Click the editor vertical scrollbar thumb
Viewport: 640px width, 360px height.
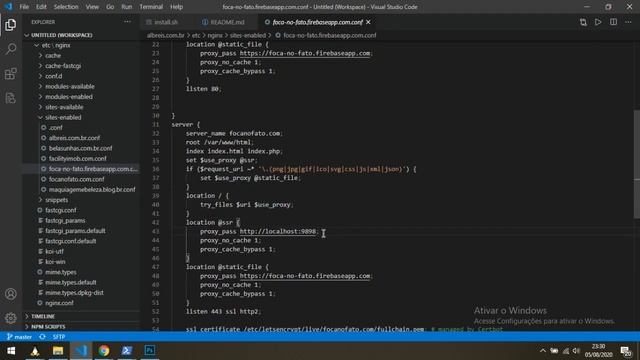click(x=637, y=164)
